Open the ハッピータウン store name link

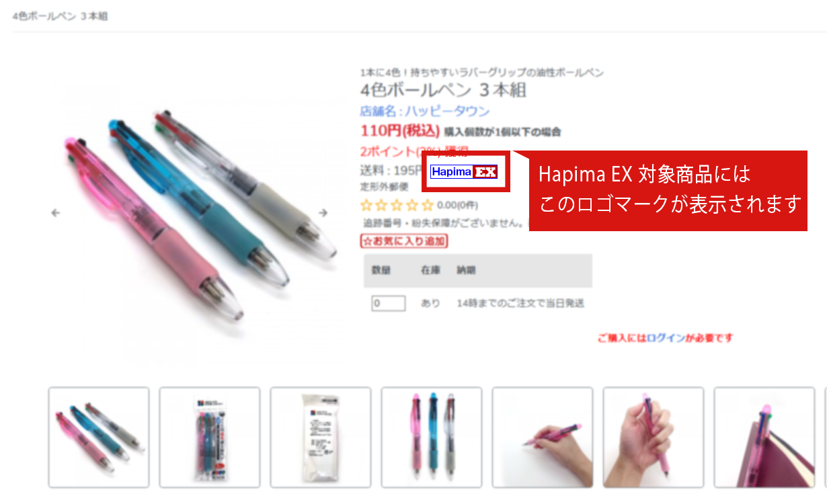tap(424, 112)
